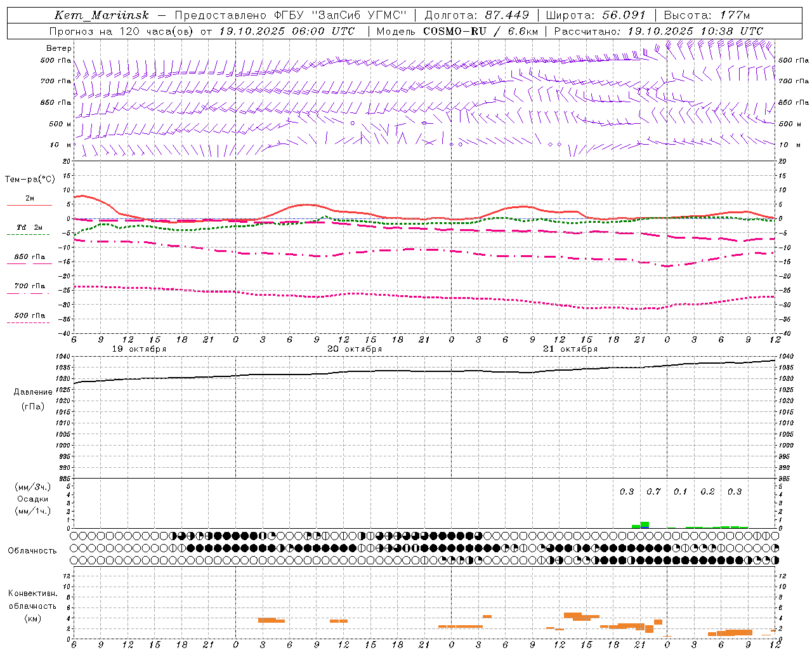Click the 21 октября date label

tap(570, 349)
